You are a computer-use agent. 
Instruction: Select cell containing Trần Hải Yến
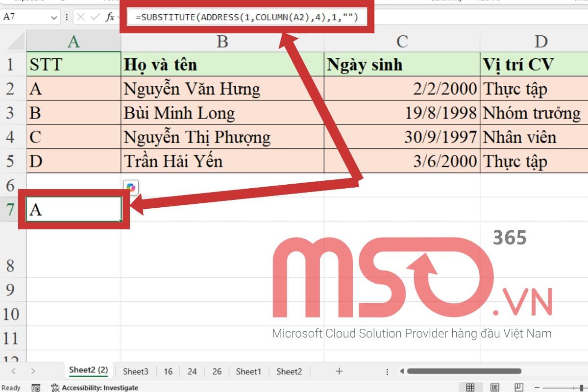[x=222, y=161]
